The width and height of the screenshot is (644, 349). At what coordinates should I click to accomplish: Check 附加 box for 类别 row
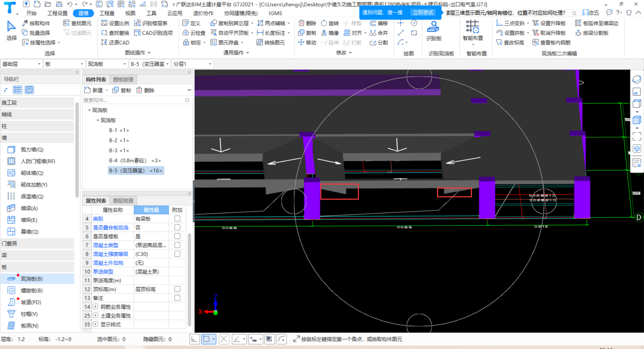pyautogui.click(x=177, y=218)
